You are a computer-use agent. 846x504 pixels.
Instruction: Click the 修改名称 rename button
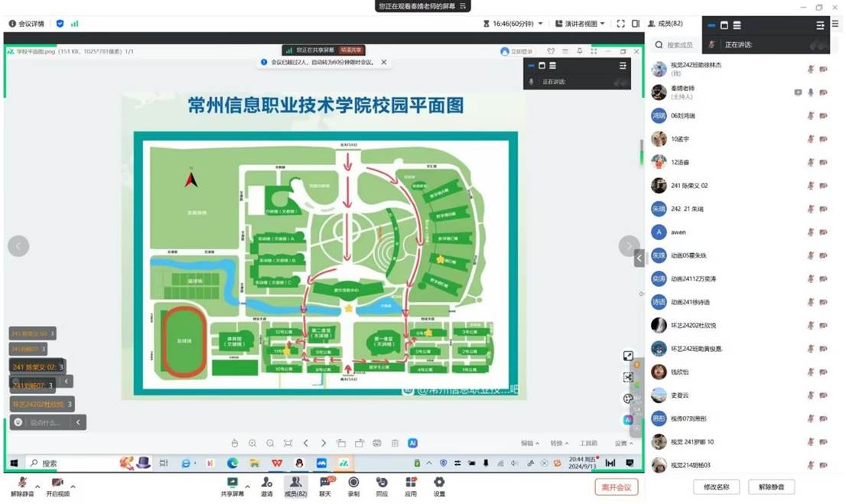coord(716,486)
